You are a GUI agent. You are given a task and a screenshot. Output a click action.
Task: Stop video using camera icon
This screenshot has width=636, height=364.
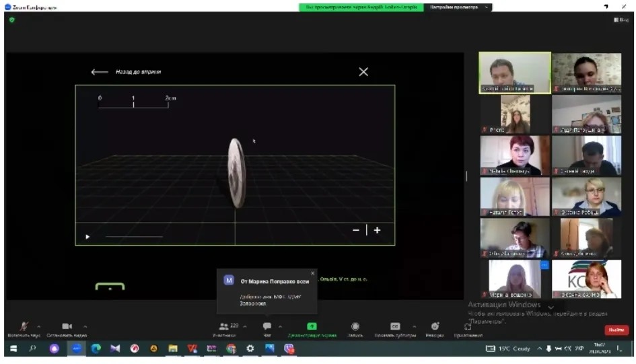pos(67,327)
